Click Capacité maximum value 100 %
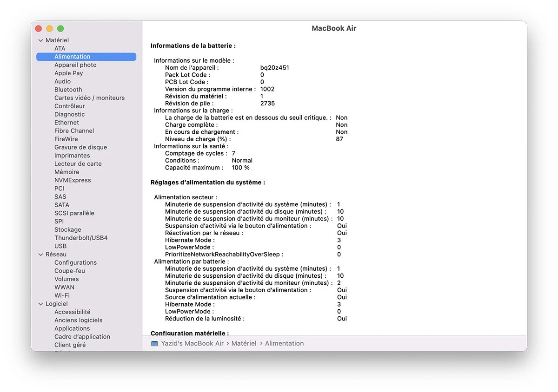This screenshot has width=558, height=392. [x=241, y=168]
